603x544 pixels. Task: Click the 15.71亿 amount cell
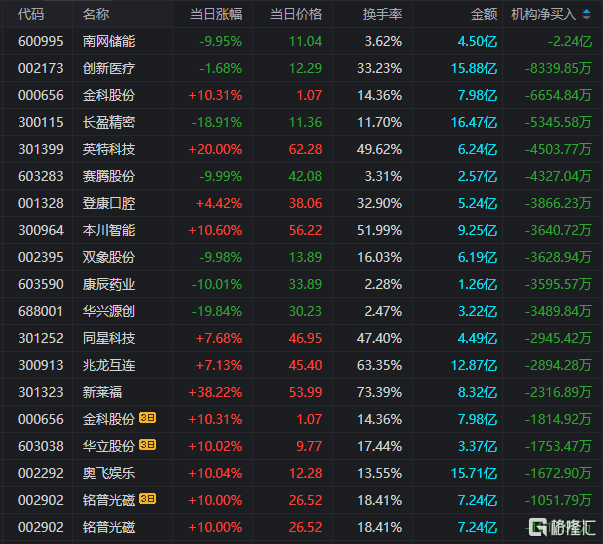(474, 473)
